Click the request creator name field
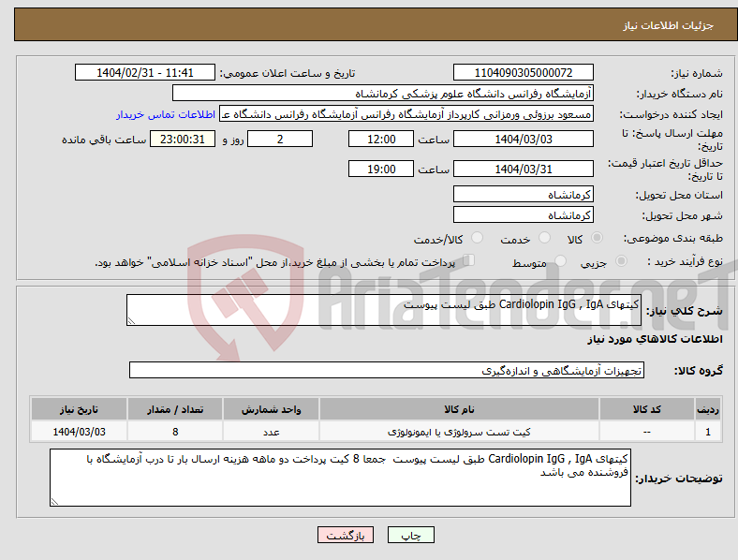The image size is (738, 560). pos(406,114)
